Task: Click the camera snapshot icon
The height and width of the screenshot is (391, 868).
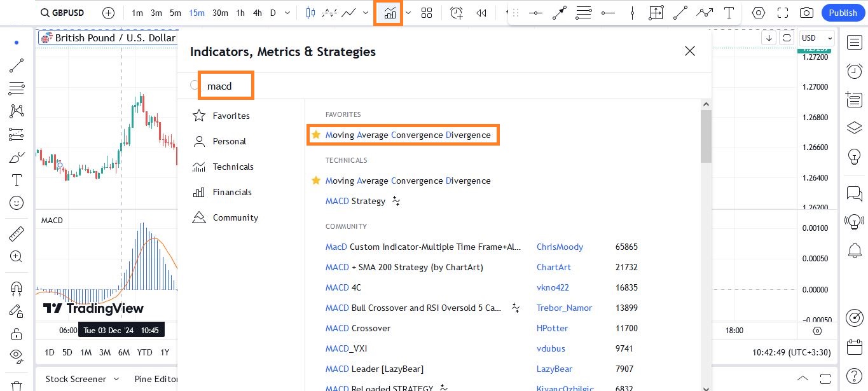Action: [x=806, y=13]
